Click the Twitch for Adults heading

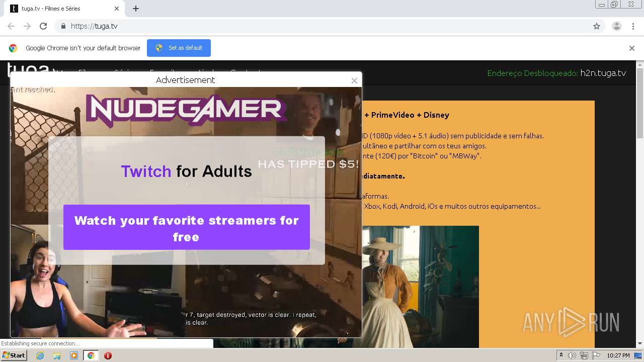(x=186, y=171)
